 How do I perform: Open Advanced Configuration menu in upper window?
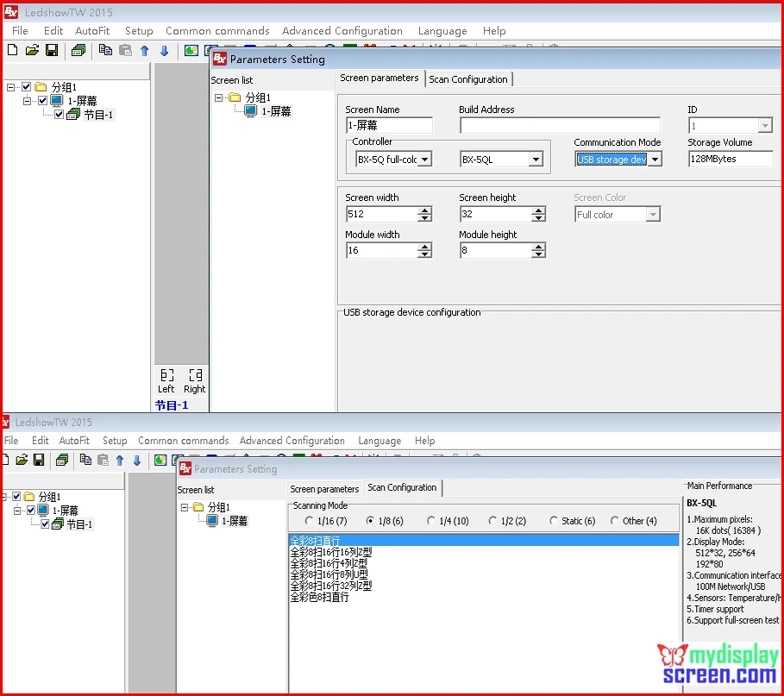point(342,30)
